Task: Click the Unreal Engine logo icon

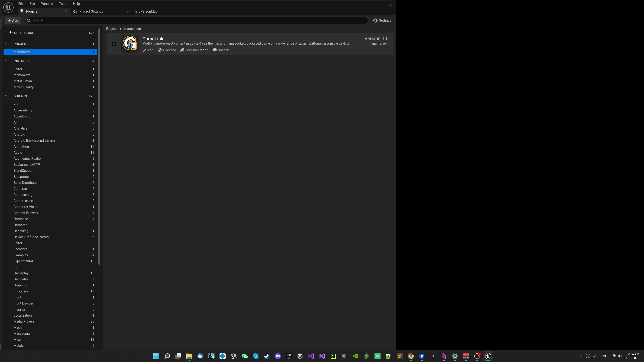Action: point(8,7)
